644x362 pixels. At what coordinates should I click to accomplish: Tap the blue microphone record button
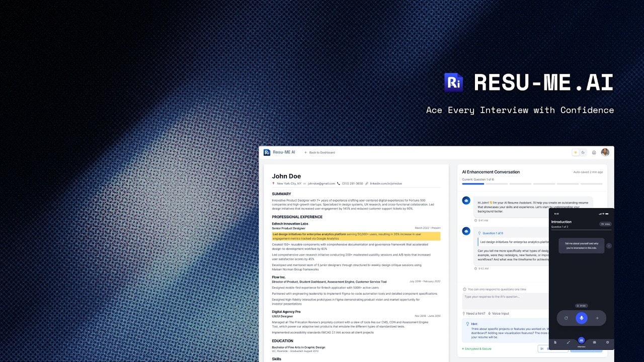point(582,318)
